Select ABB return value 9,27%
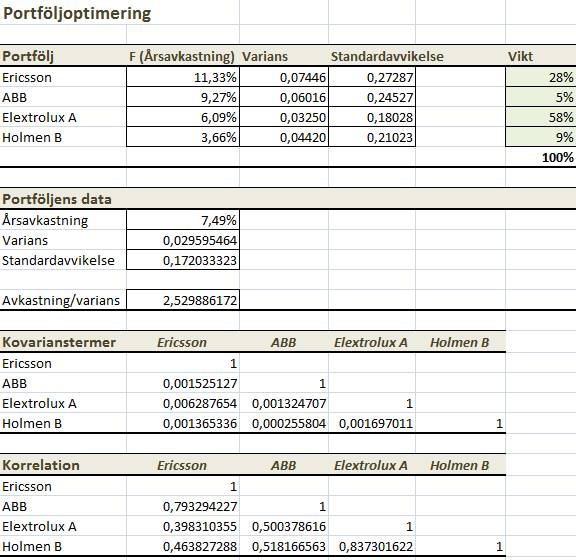576x560 pixels. pos(183,97)
